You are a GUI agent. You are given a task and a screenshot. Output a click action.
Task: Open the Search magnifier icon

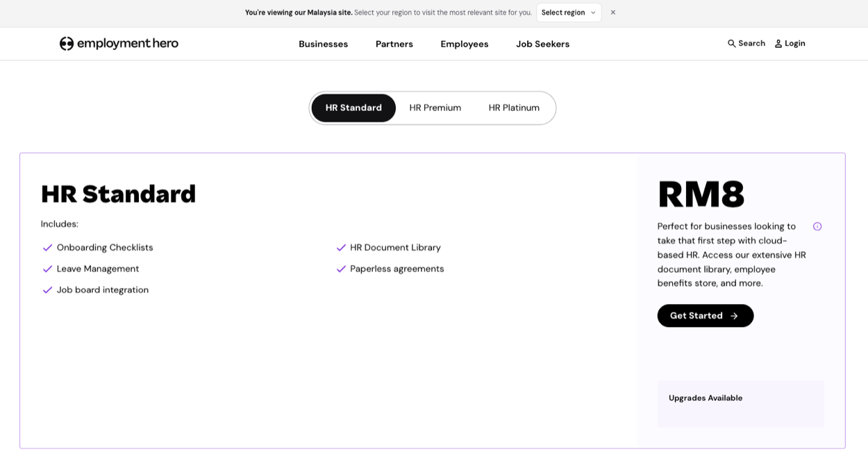point(731,43)
